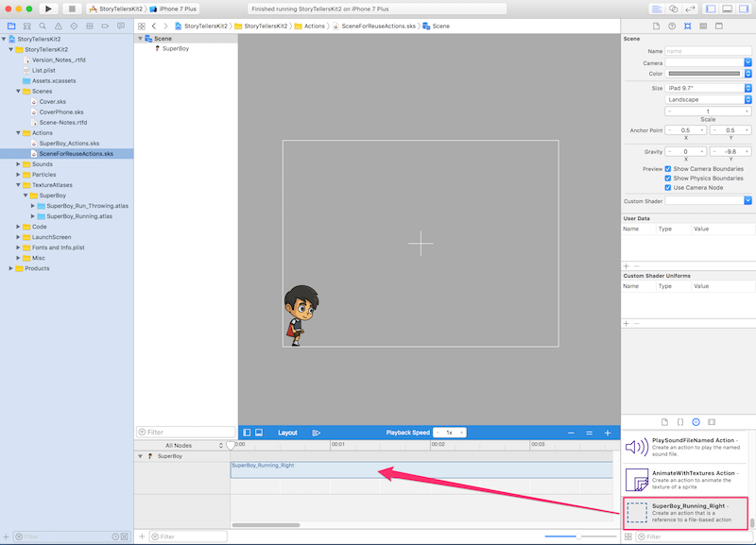
Task: Click the timeline playhead at 0:00
Action: click(x=231, y=445)
